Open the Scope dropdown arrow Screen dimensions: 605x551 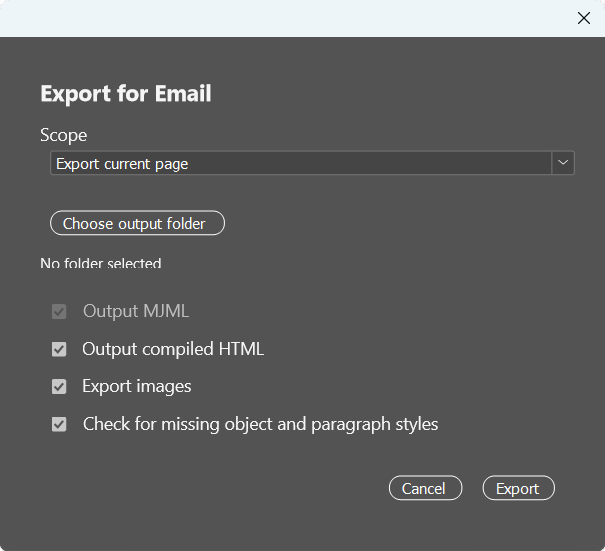pos(563,163)
